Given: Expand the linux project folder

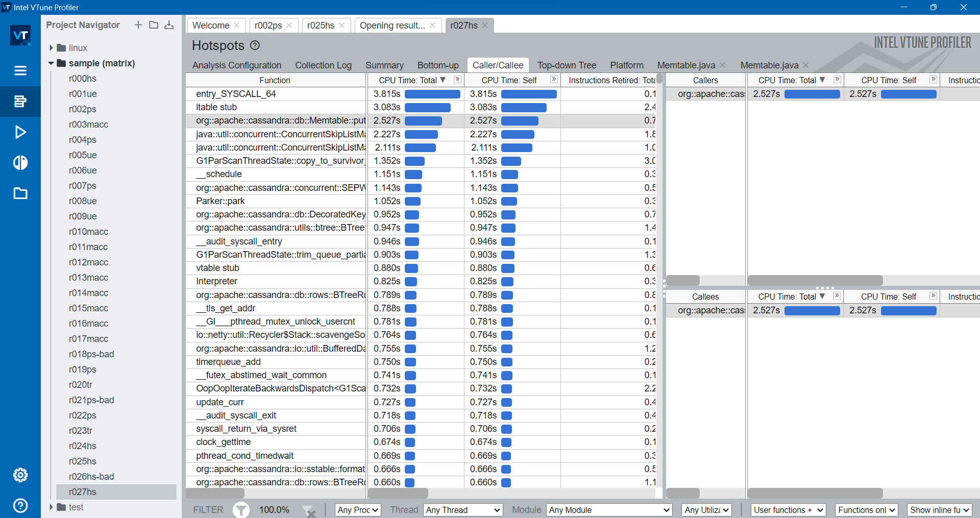Looking at the screenshot, I should click(x=51, y=47).
